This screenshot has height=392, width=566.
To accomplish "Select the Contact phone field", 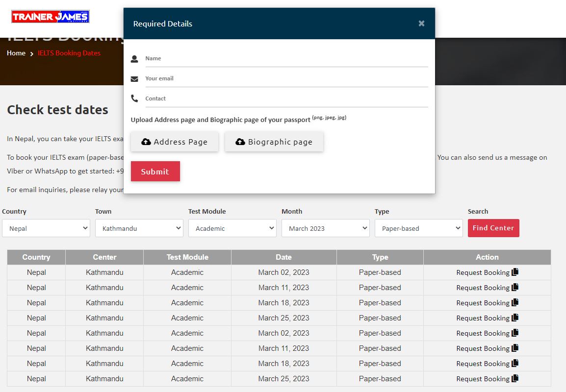I will [x=286, y=98].
